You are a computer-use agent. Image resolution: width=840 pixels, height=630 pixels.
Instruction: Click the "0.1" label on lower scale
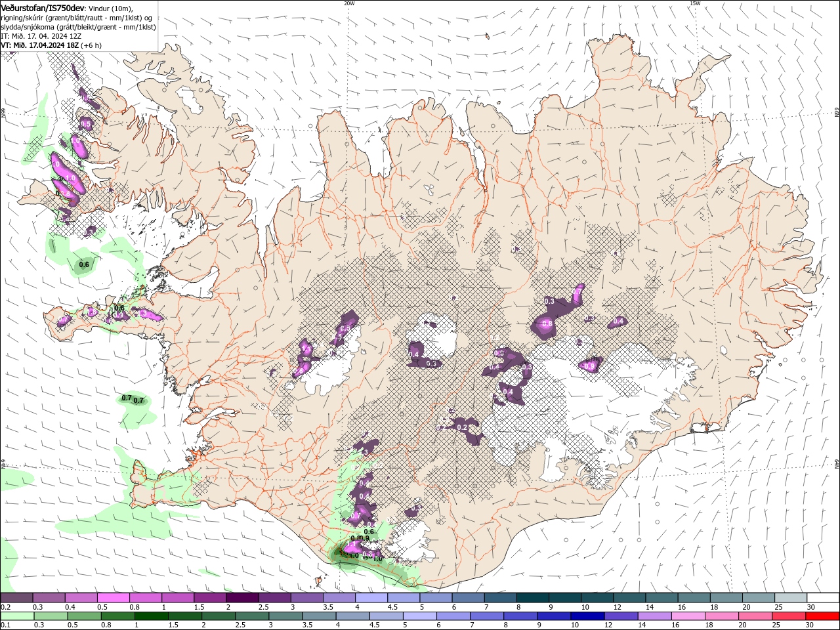tap(5, 625)
